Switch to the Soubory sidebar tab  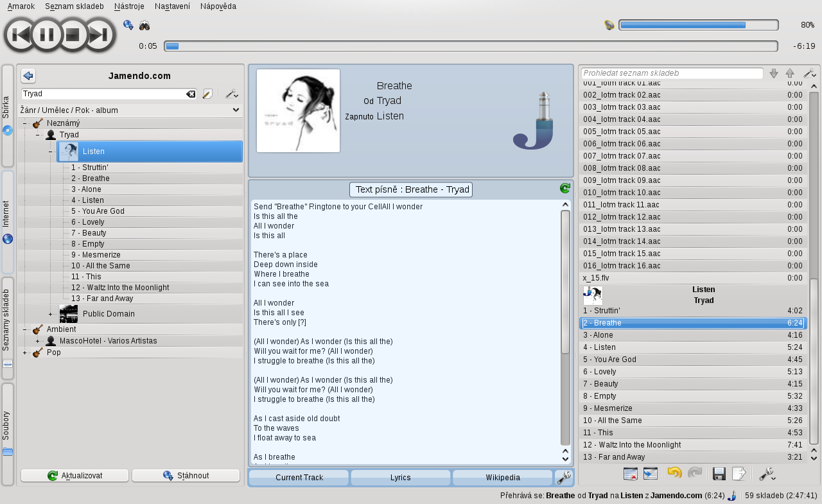point(7,435)
